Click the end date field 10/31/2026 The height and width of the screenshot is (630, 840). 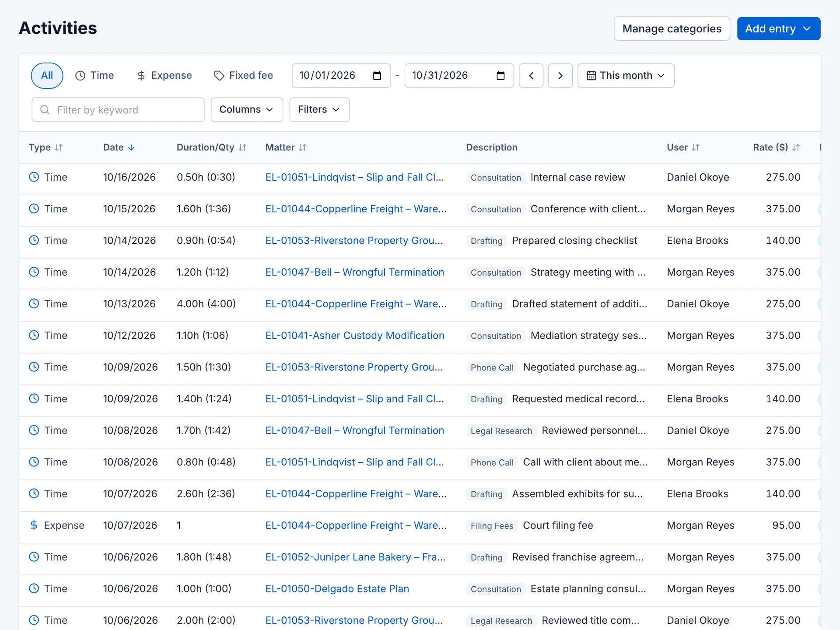(x=459, y=76)
